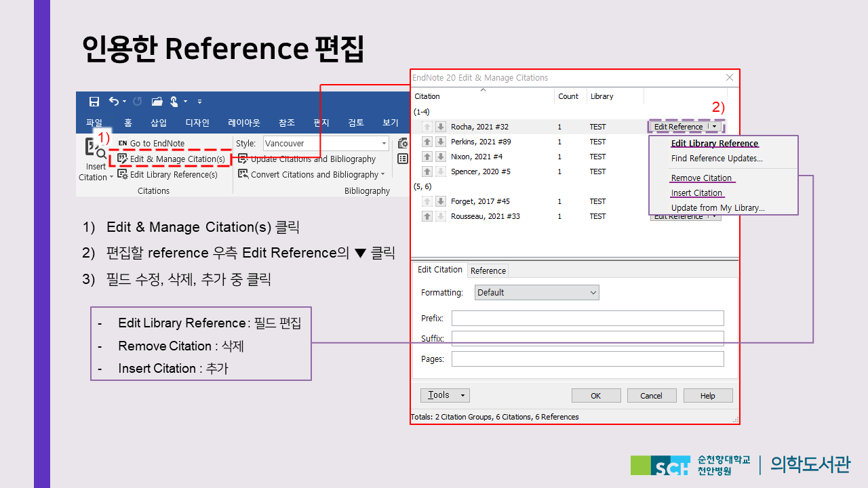Open the Tools dropdown button

coord(445,395)
